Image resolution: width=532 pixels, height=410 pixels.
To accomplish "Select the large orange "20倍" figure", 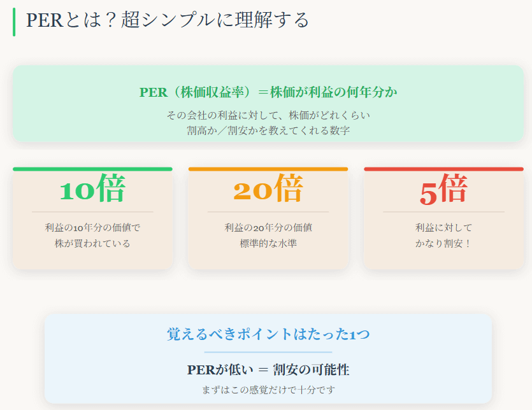I will [x=268, y=189].
